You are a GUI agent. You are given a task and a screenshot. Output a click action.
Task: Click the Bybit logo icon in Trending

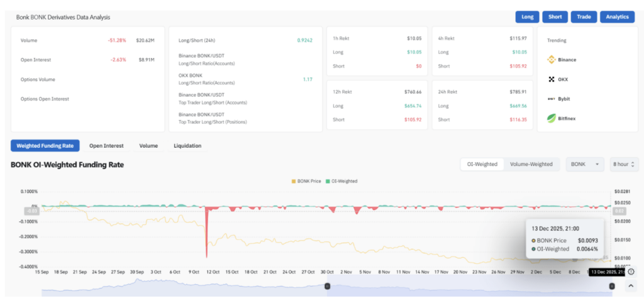click(x=551, y=99)
